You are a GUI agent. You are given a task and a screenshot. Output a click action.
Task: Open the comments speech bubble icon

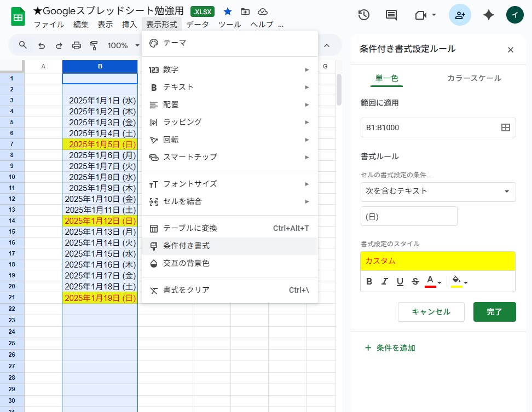pos(391,15)
